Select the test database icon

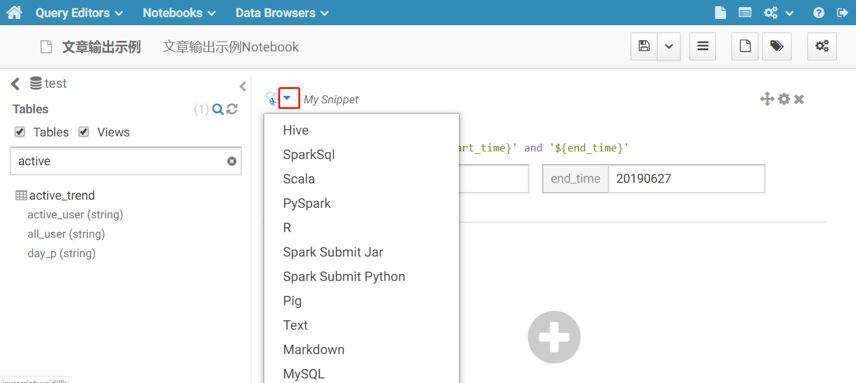pyautogui.click(x=35, y=83)
